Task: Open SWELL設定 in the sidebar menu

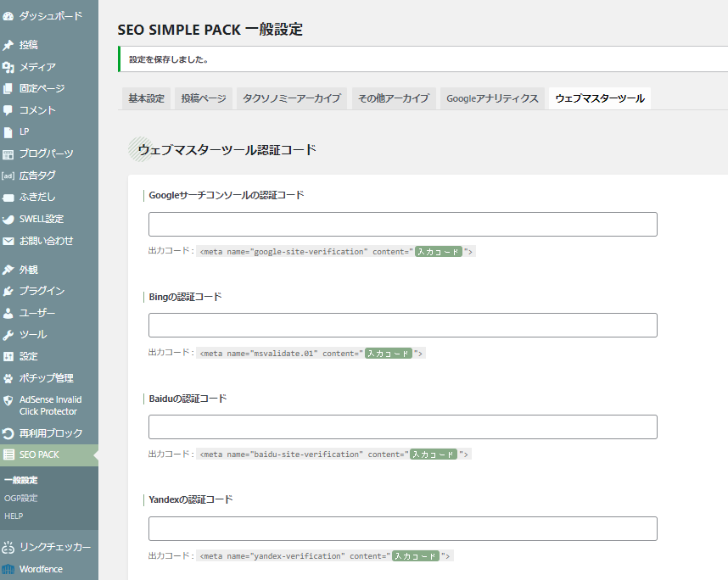Action: click(41, 219)
